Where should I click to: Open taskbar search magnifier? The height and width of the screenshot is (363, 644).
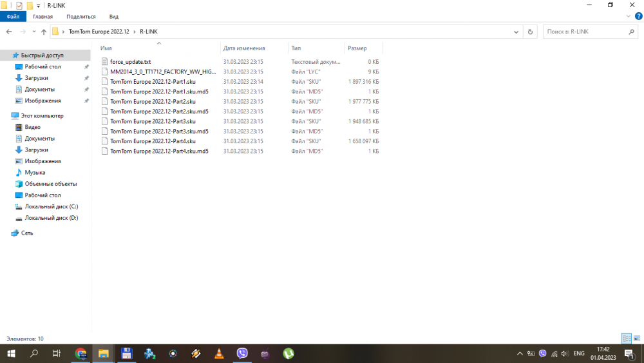[34, 353]
